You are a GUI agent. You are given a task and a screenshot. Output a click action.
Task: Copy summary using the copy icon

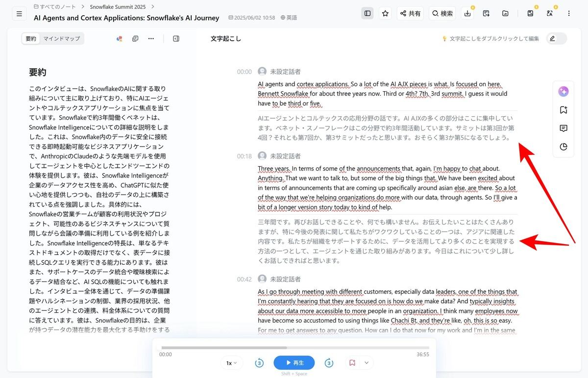click(x=135, y=38)
